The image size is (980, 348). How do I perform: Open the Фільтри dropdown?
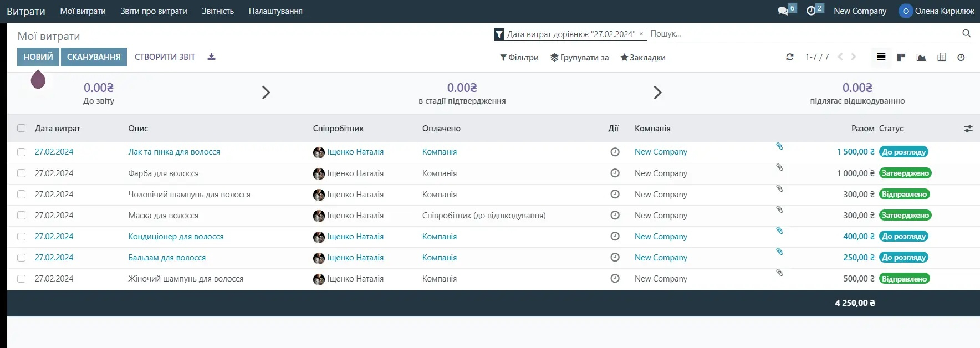(519, 58)
